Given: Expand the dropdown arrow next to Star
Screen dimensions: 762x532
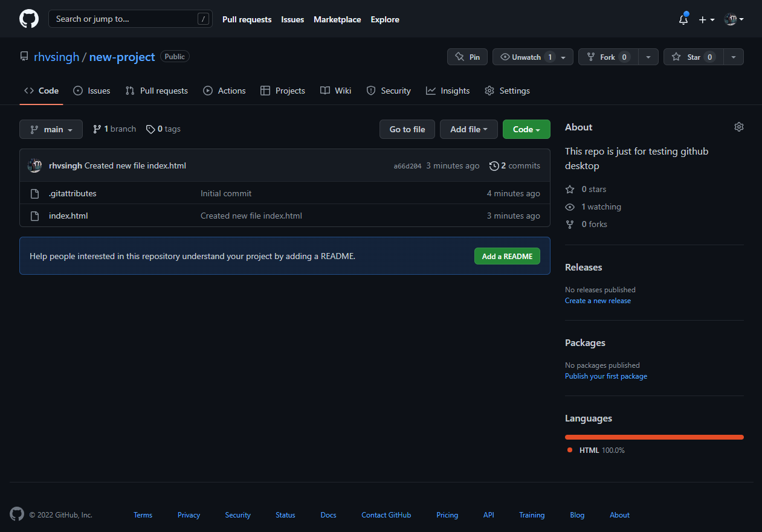Looking at the screenshot, I should [x=733, y=57].
